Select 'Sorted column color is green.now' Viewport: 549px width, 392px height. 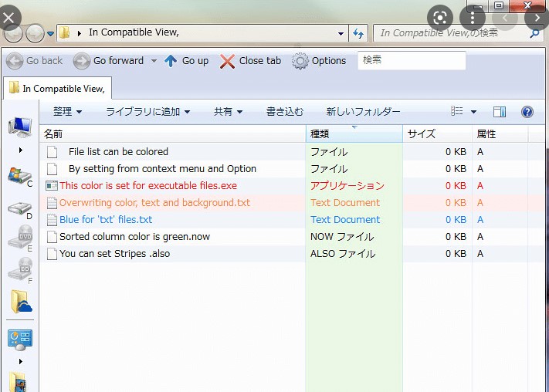click(135, 237)
